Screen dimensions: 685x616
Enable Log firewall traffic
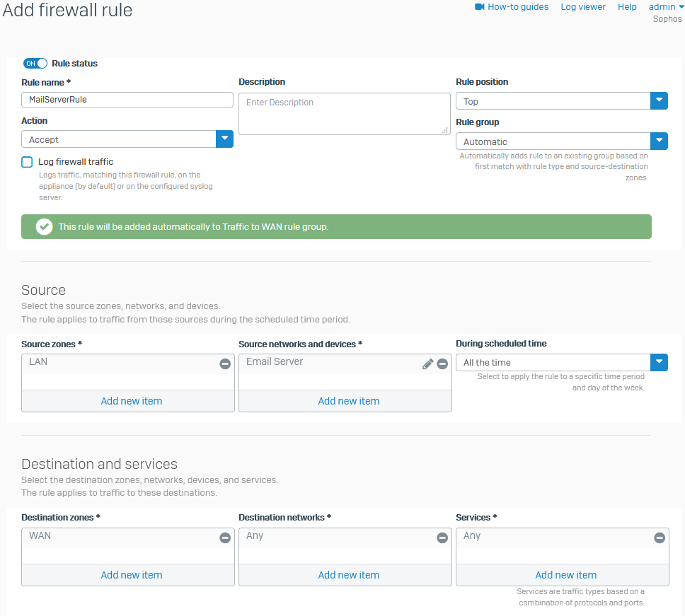pos(26,162)
